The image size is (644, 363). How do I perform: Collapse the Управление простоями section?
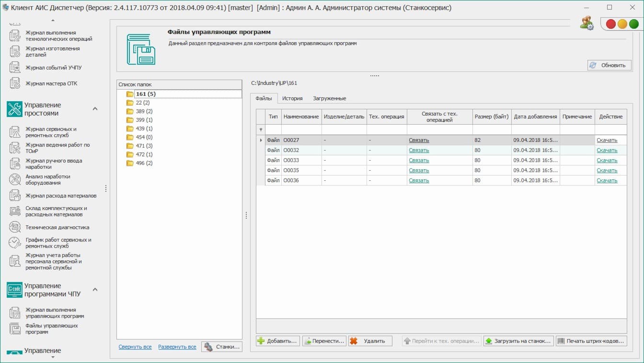point(95,109)
